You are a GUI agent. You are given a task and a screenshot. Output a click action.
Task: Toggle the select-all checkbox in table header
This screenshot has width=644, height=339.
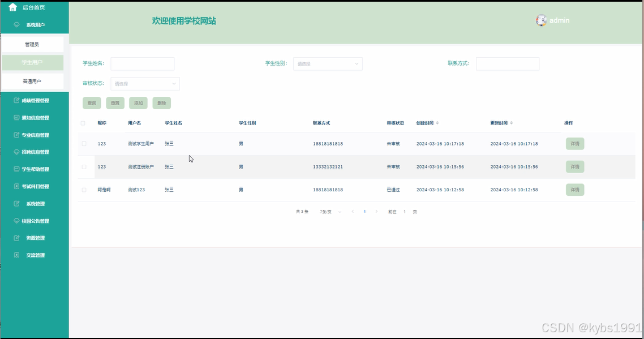pos(83,123)
